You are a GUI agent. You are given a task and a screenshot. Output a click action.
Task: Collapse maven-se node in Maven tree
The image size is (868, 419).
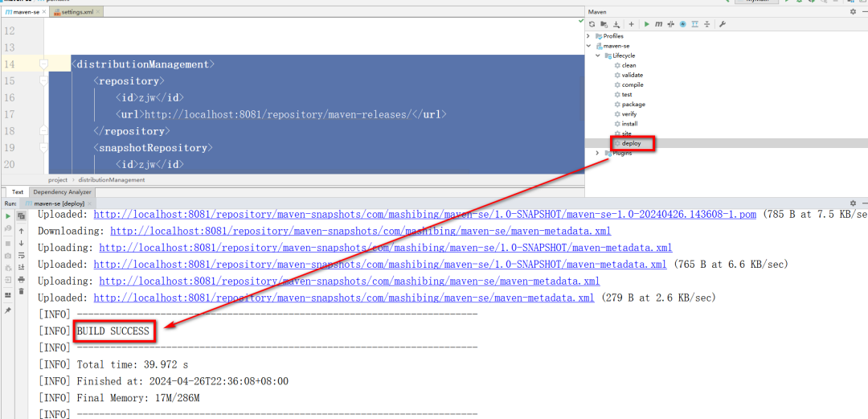588,46
